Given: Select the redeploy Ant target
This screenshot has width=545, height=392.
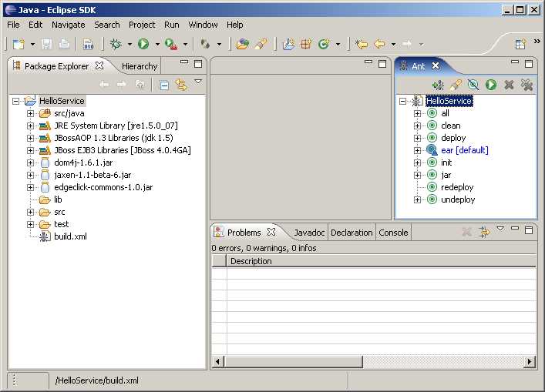Looking at the screenshot, I should tap(457, 187).
